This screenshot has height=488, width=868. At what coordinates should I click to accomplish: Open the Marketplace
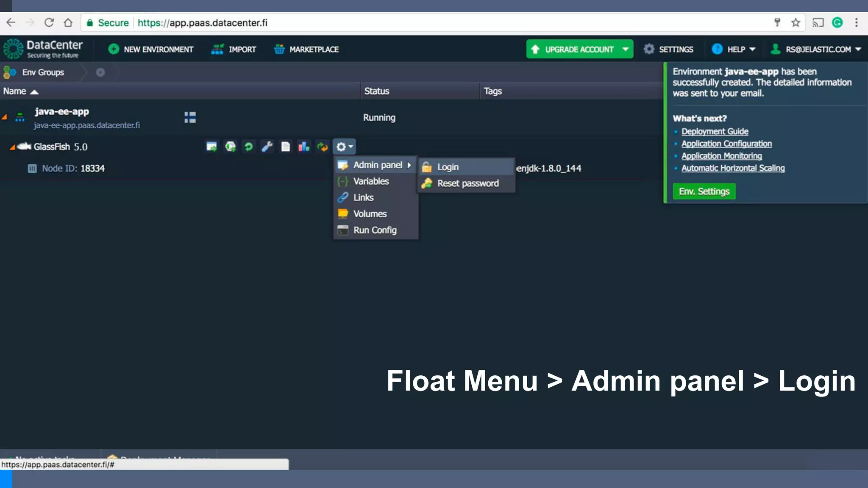306,49
